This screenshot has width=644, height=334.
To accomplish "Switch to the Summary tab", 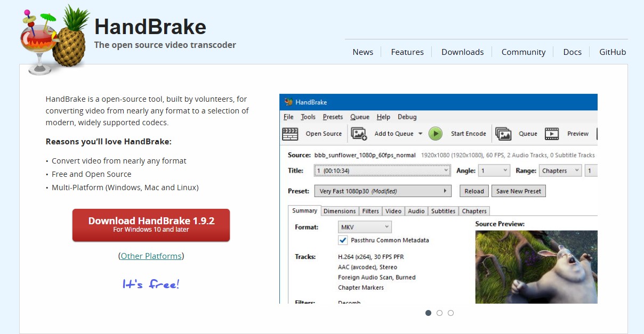I will pyautogui.click(x=305, y=211).
